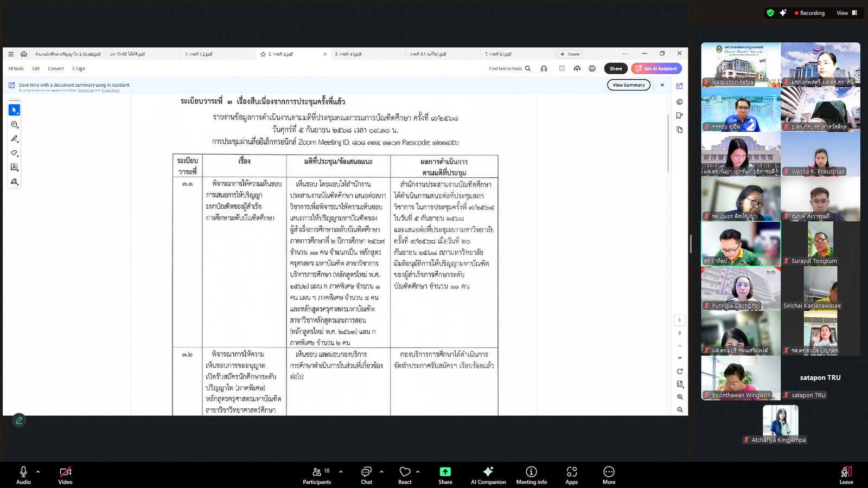This screenshot has width=868, height=488.
Task: Open the Apps icon in Zoom toolbar
Action: 571,475
